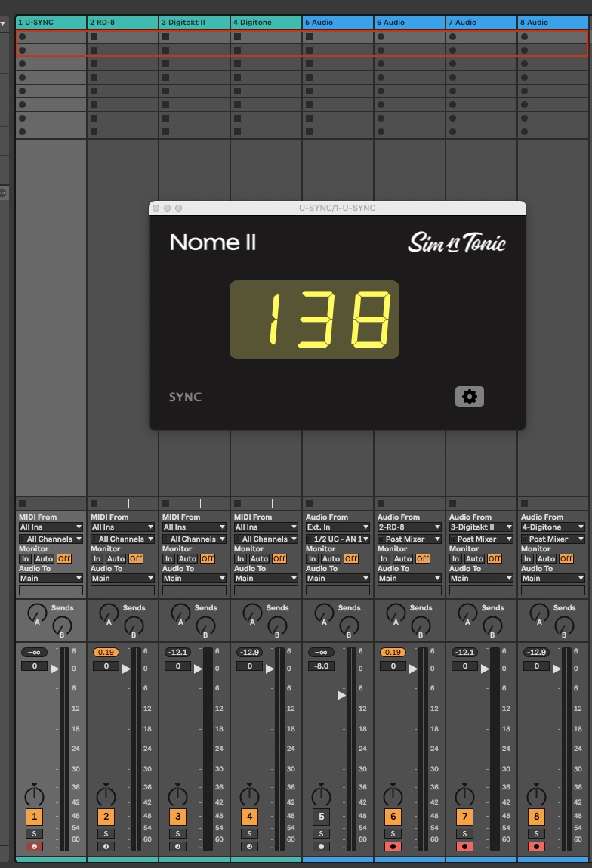This screenshot has width=592, height=868.
Task: Click arm record button on 6 Audio
Action: click(393, 846)
